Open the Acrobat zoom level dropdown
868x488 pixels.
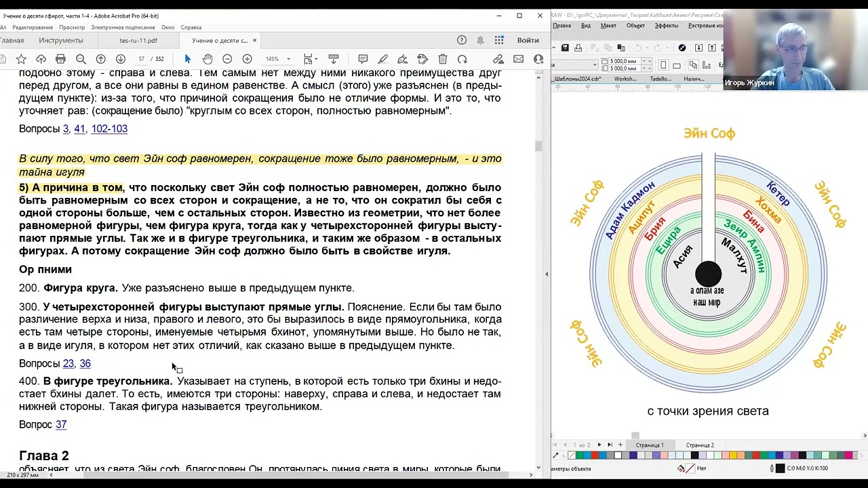pos(288,59)
